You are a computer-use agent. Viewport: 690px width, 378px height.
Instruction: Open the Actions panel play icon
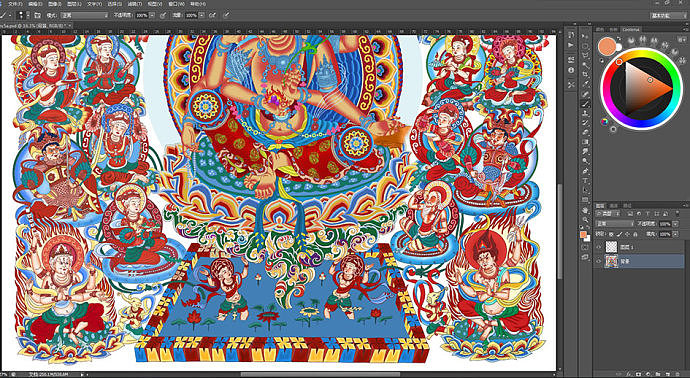click(571, 45)
